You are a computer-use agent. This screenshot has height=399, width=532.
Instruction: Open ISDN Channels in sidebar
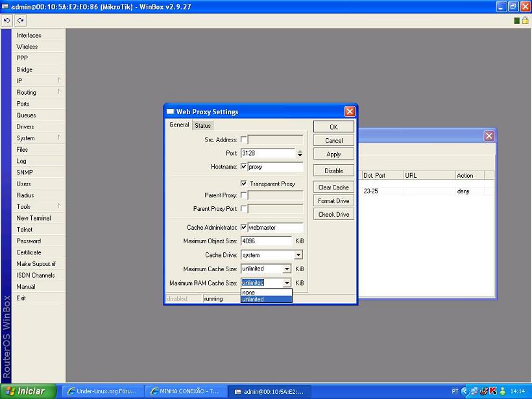[x=38, y=275]
